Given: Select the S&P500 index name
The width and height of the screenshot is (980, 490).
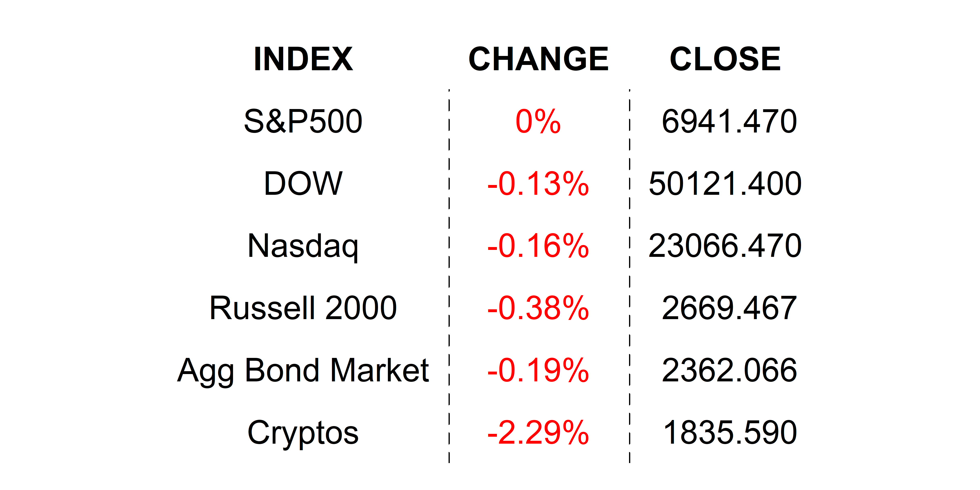Looking at the screenshot, I should tap(303, 121).
